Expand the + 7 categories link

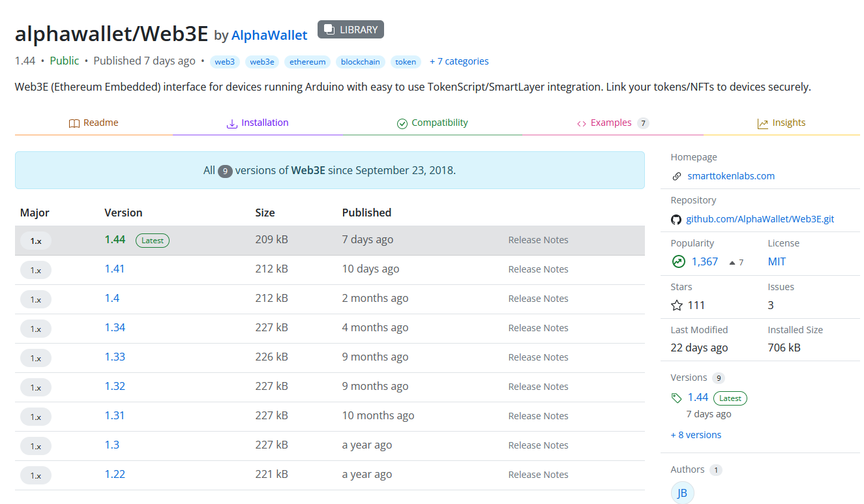(x=459, y=61)
